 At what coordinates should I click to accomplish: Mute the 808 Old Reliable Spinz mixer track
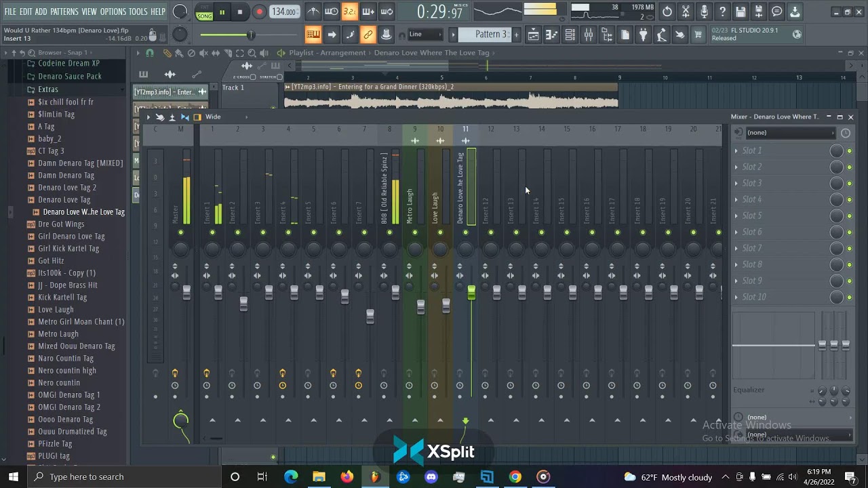(389, 232)
